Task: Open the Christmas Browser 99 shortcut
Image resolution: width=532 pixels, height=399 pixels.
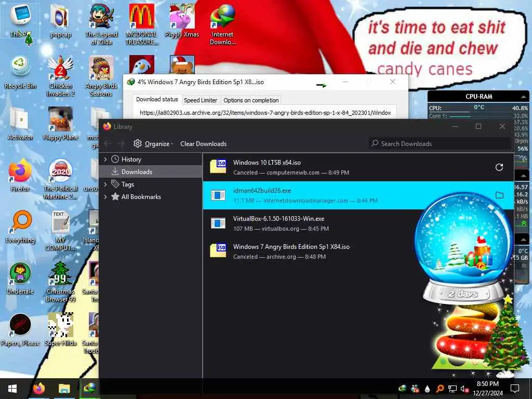Action: pyautogui.click(x=60, y=282)
